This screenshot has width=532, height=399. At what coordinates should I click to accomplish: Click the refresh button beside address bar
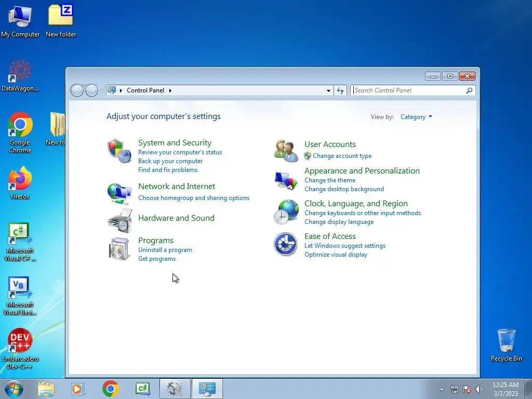pos(340,90)
